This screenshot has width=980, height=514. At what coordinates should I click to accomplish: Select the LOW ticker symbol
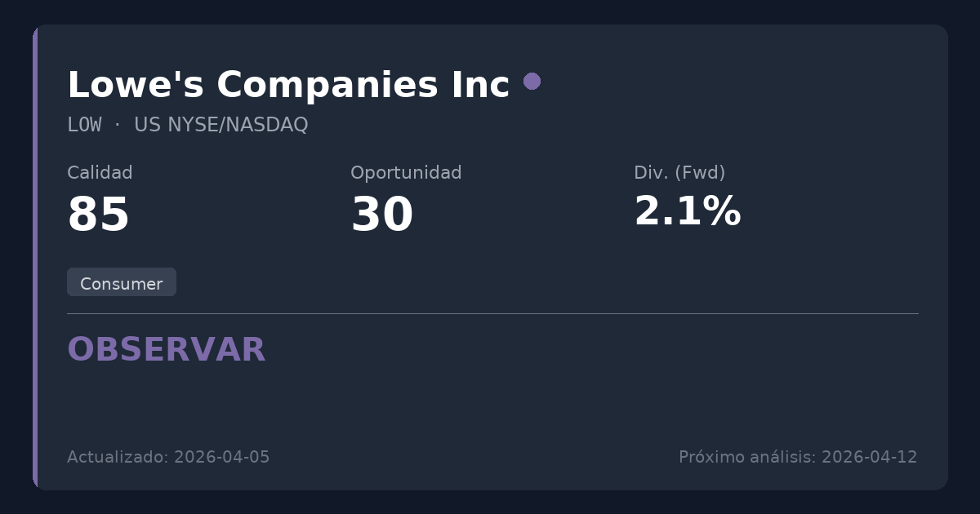coord(84,125)
